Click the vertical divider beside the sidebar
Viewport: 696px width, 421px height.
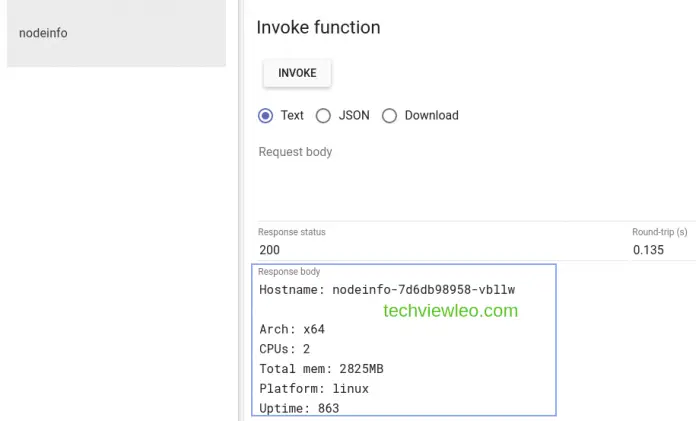[239, 200]
